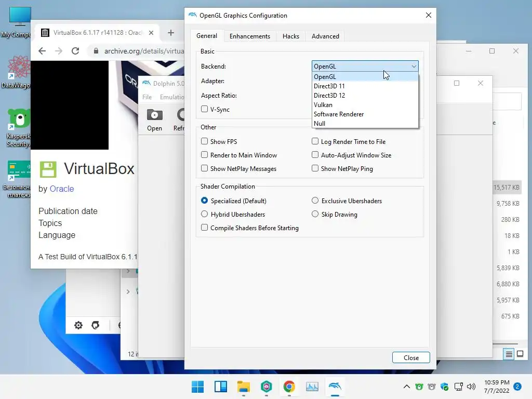This screenshot has width=532, height=399.
Task: Show hidden tray icons chevron
Action: 406,387
